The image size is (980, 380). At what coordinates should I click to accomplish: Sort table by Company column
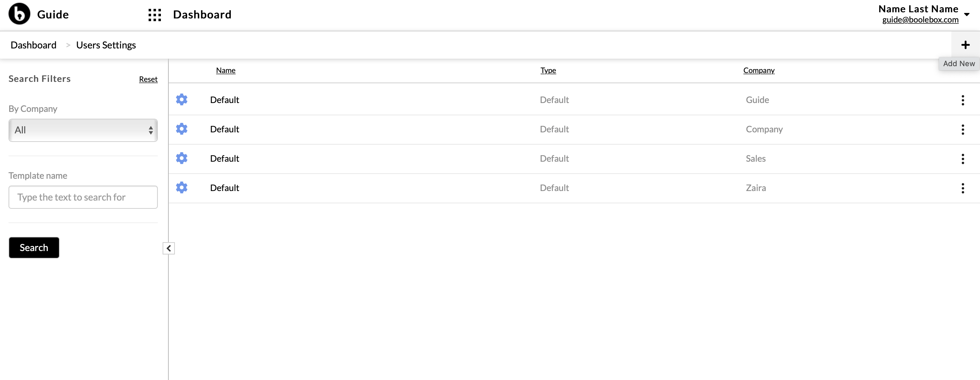pos(758,71)
